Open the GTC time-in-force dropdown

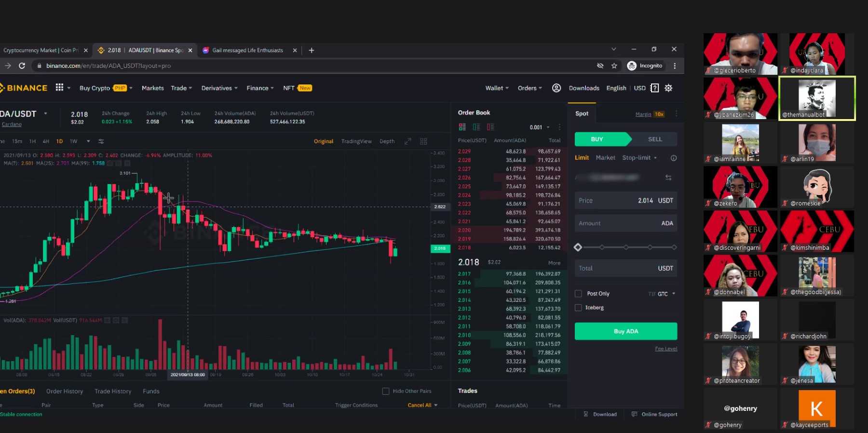point(666,294)
